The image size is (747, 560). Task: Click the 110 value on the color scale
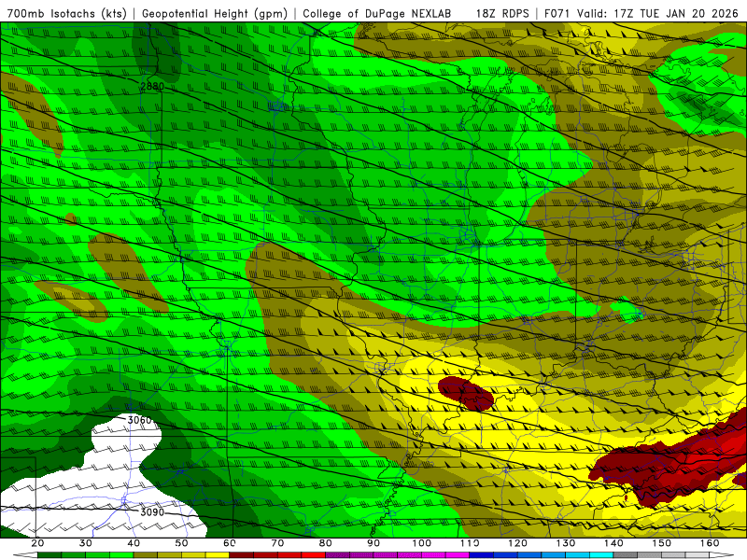coord(470,543)
